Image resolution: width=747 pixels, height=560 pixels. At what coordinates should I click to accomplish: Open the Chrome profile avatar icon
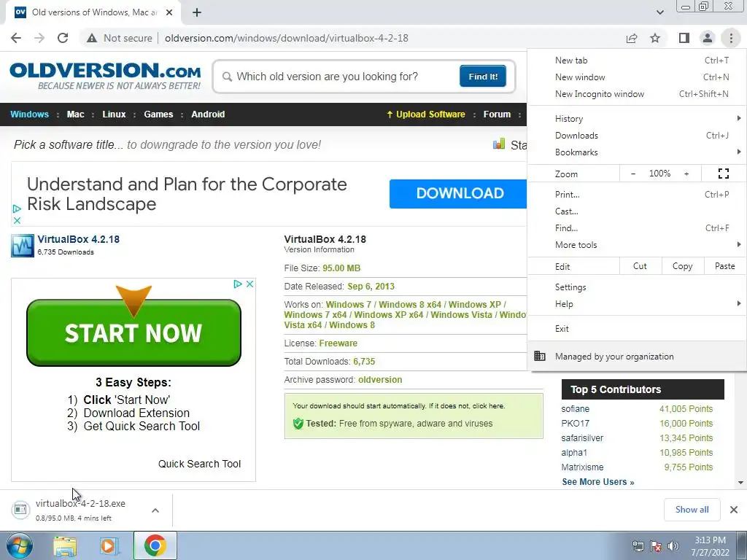click(x=708, y=38)
